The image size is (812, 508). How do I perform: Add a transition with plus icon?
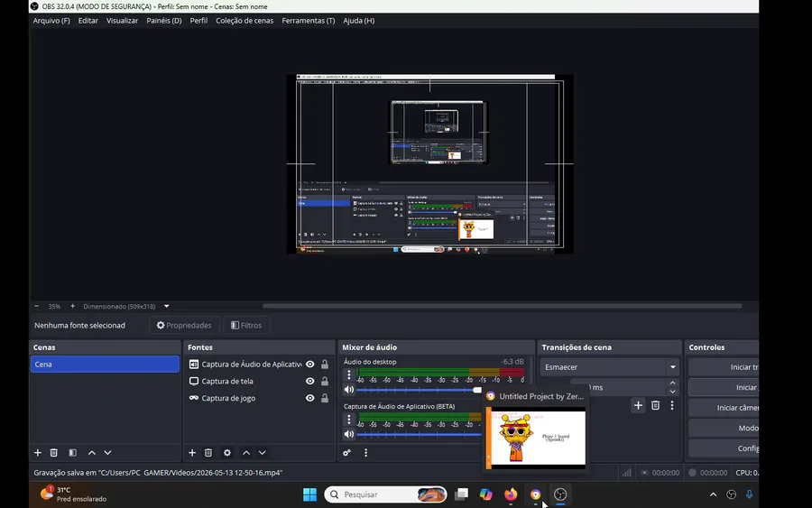click(638, 405)
